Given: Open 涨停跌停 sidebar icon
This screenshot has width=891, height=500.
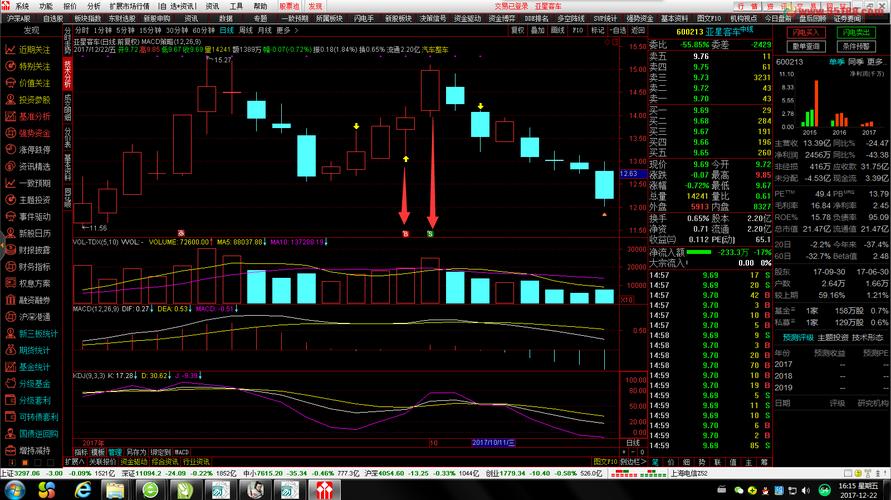Looking at the screenshot, I should click(10, 149).
